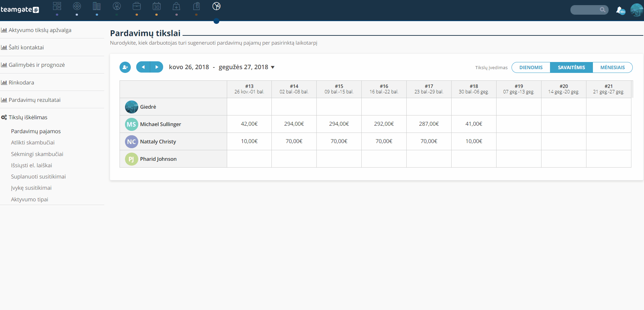Click Giedrė's photo avatar in the table

[x=131, y=107]
